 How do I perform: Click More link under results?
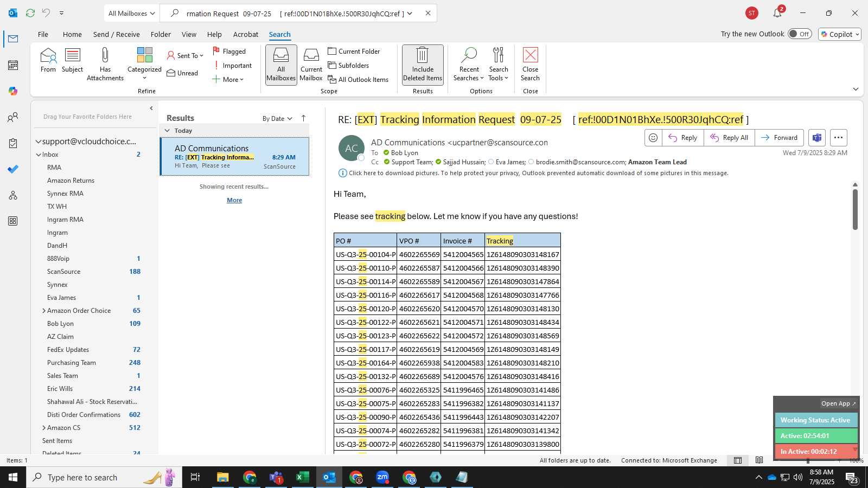point(234,200)
